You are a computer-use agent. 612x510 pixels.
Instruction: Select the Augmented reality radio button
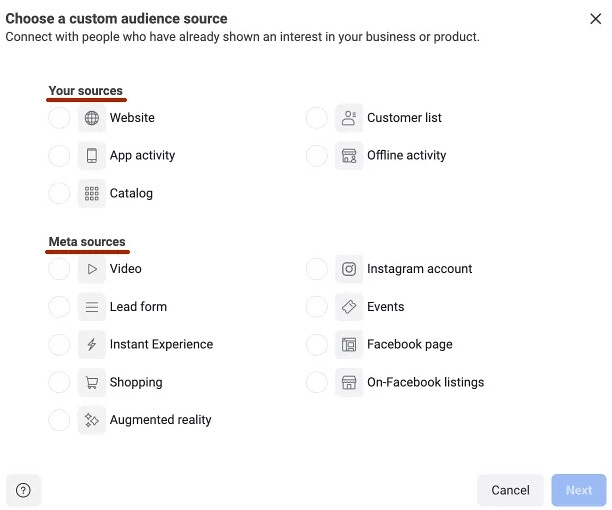[59, 420]
